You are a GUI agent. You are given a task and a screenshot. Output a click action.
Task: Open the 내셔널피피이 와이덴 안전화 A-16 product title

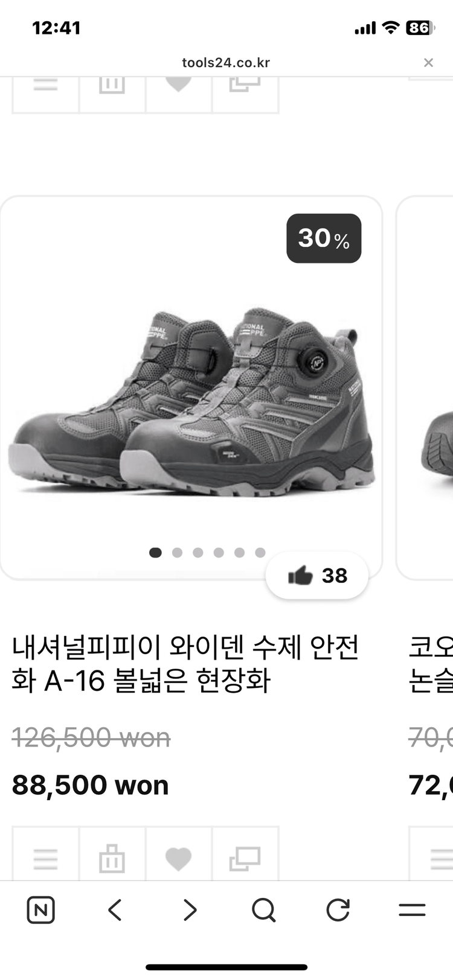tap(185, 664)
